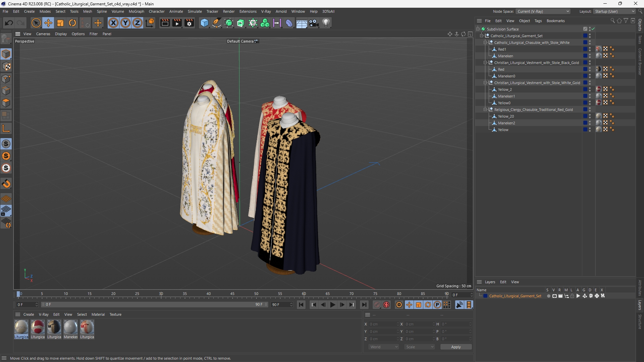Open Edit Render Settings
Screen dimensions: 644x362
190,23
